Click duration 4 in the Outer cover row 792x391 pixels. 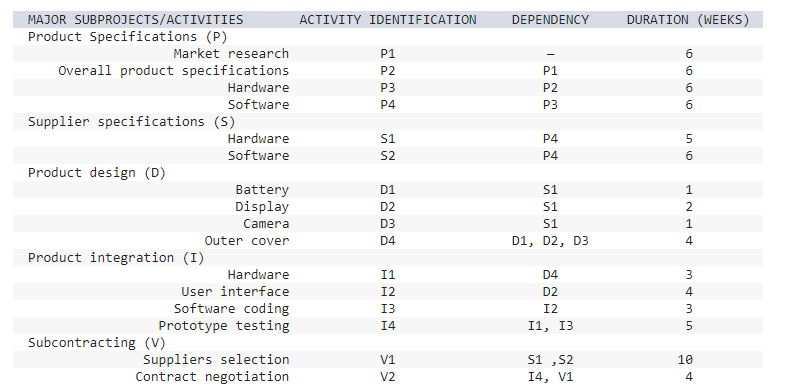689,240
